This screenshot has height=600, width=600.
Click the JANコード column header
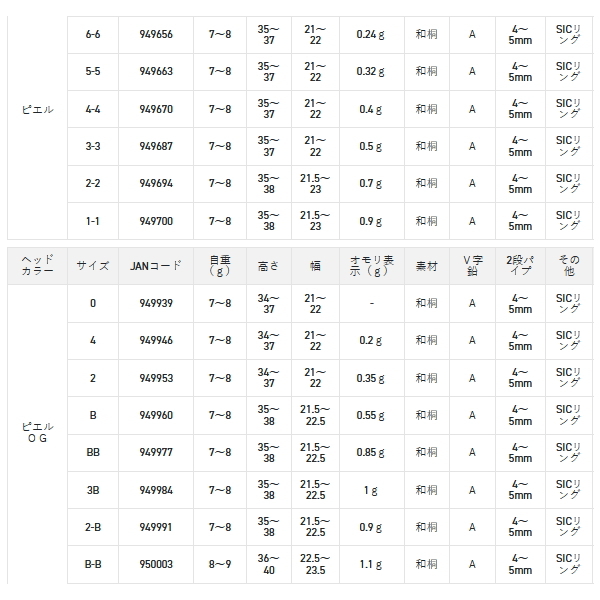pos(156,265)
